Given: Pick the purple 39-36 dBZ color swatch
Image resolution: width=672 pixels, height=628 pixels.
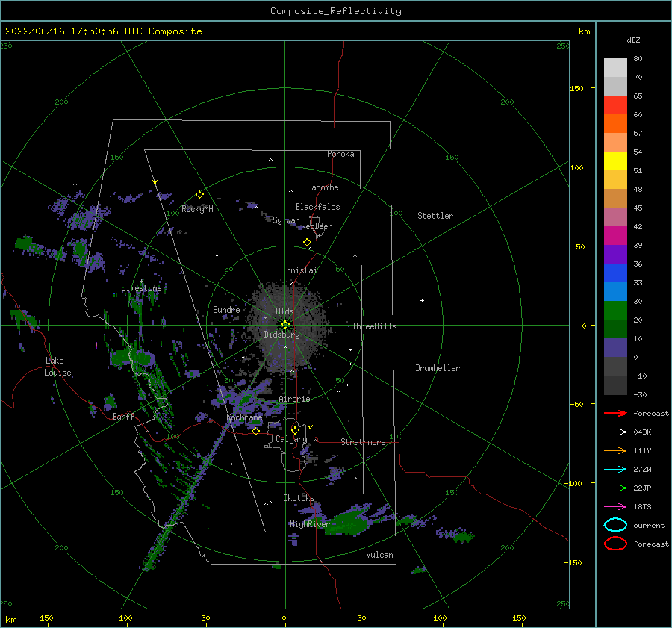Looking at the screenshot, I should [615, 254].
